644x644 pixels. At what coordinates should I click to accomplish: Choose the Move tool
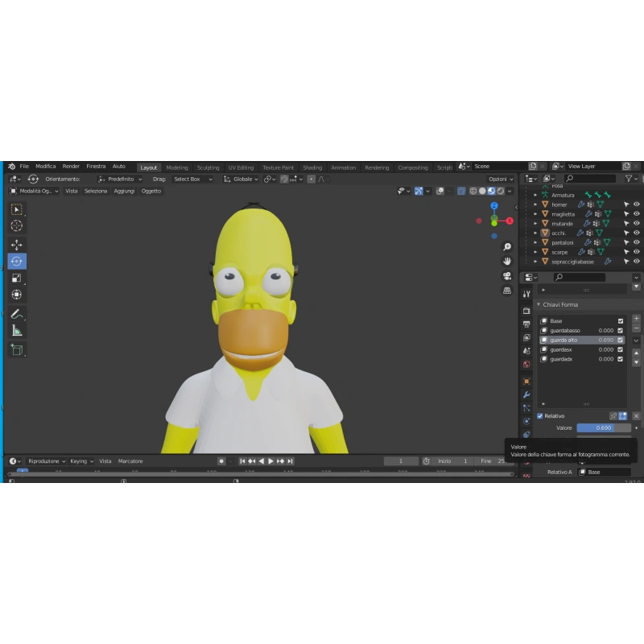click(16, 245)
